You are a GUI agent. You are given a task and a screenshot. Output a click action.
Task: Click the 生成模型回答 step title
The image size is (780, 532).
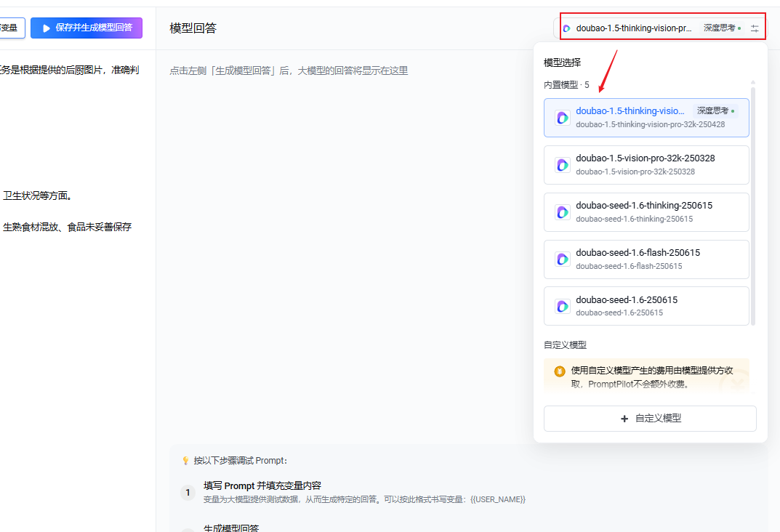[x=231, y=528]
